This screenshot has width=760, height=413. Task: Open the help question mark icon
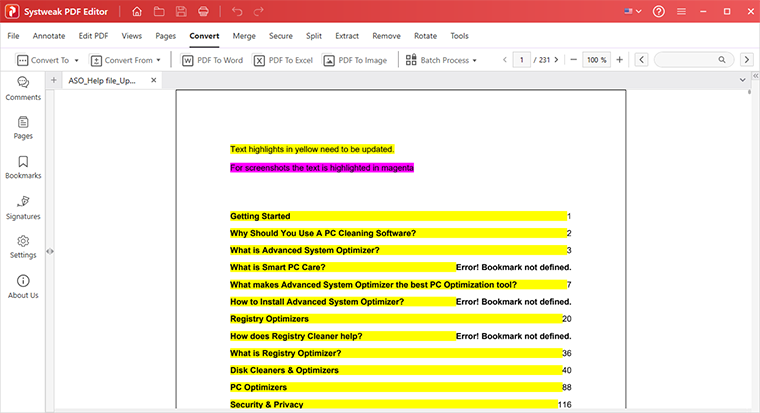pos(659,11)
